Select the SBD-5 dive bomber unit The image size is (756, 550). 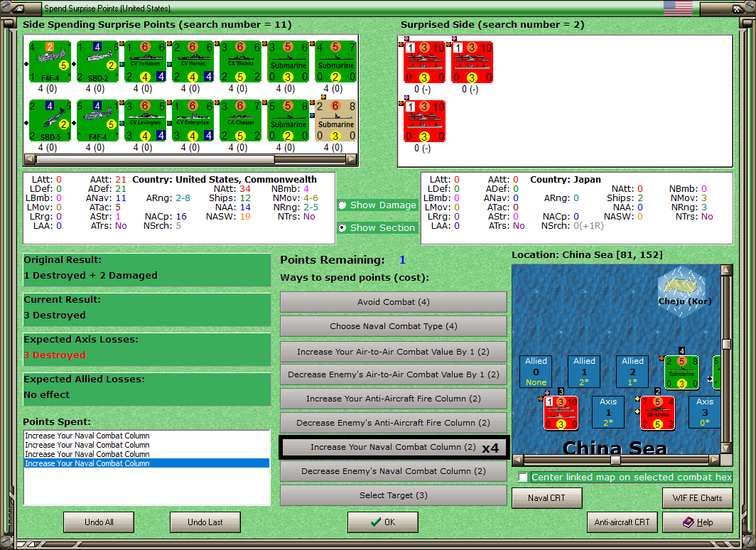pos(50,121)
